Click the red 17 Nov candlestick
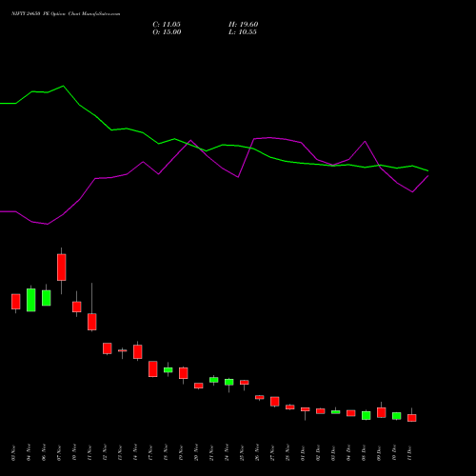Viewport: 476px width, 476px height. point(153,369)
